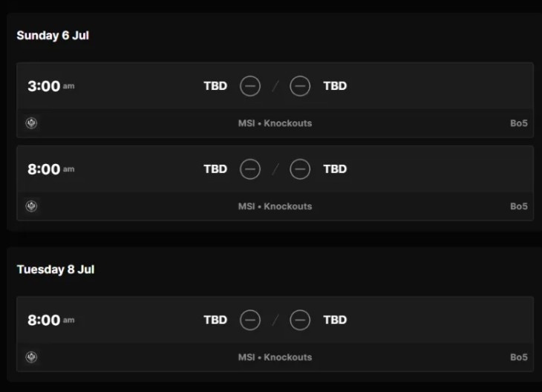Click the left team placeholder icon in Tuesday 8:00 am match
The image size is (542, 392).
[250, 320]
